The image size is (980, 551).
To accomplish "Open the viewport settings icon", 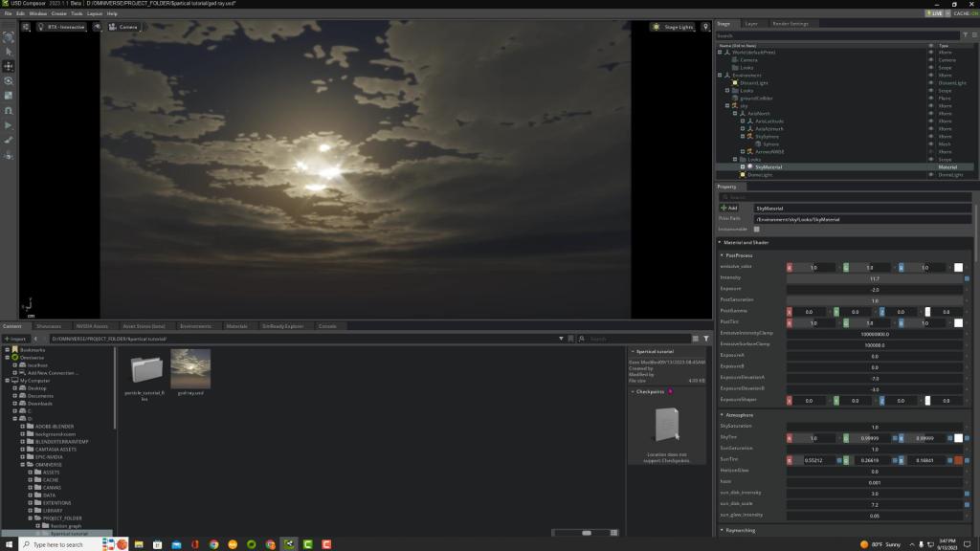I will [x=26, y=27].
